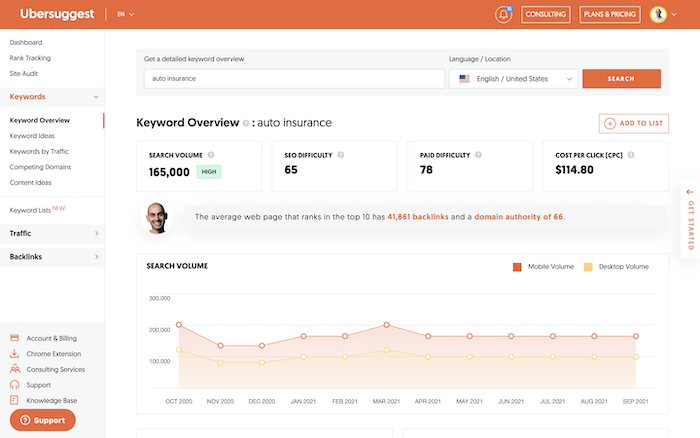
Task: Click the SEP 2021 desktop volume point
Action: [636, 357]
